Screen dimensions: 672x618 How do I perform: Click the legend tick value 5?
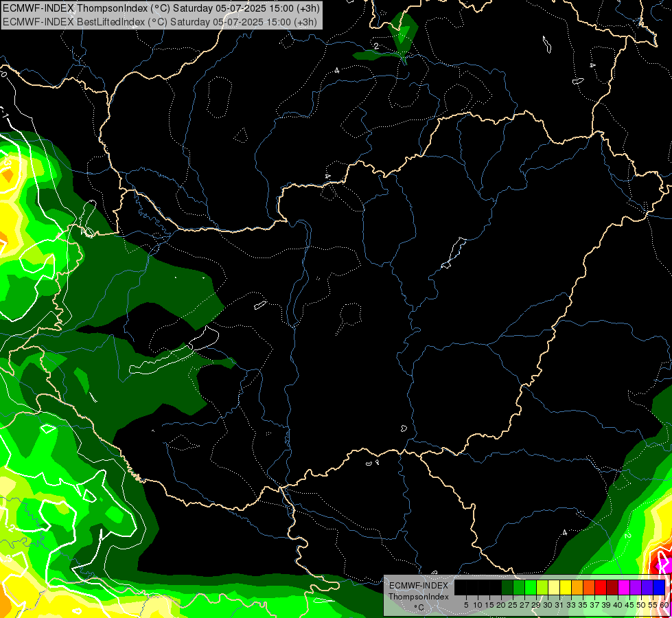pyautogui.click(x=466, y=605)
